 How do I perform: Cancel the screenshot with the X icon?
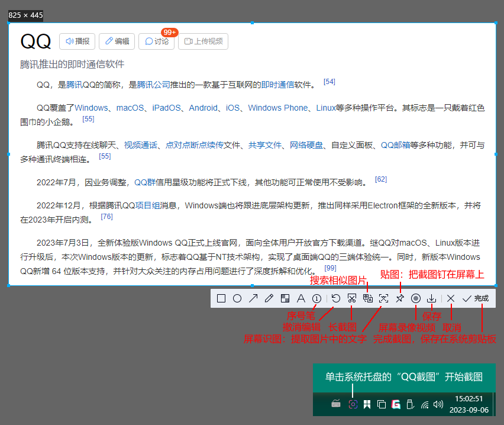(451, 298)
